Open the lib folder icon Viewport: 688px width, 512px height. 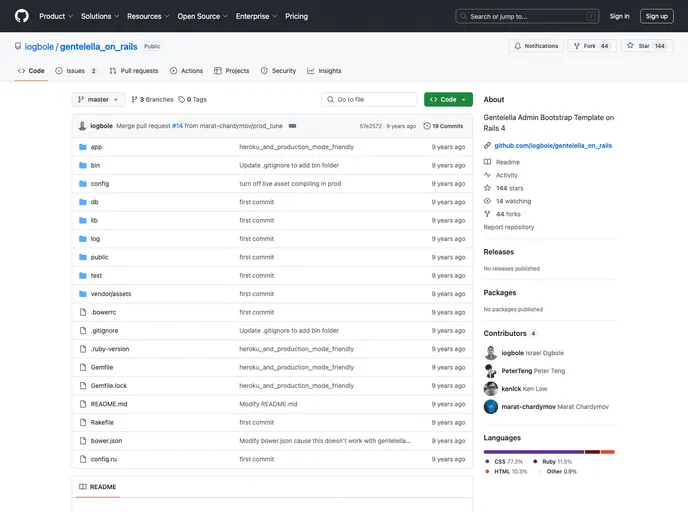[x=82, y=221]
